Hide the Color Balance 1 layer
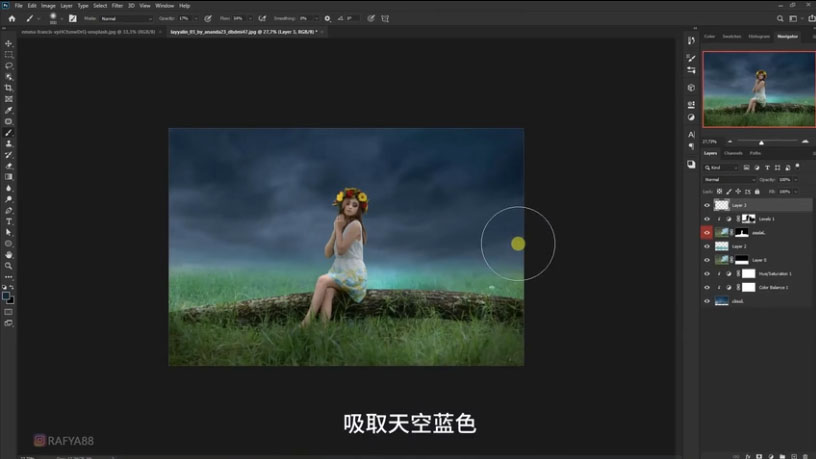Screen dimensions: 816x459 (707, 287)
